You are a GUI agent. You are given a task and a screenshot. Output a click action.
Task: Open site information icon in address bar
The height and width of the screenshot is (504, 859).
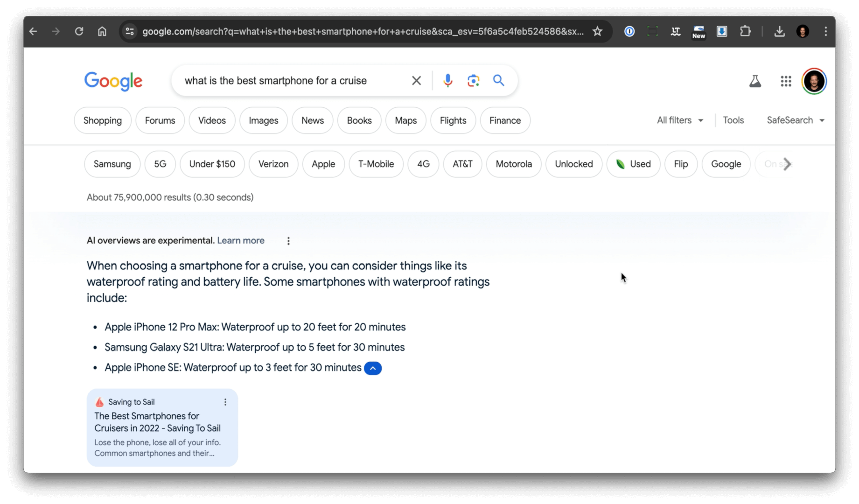[130, 31]
